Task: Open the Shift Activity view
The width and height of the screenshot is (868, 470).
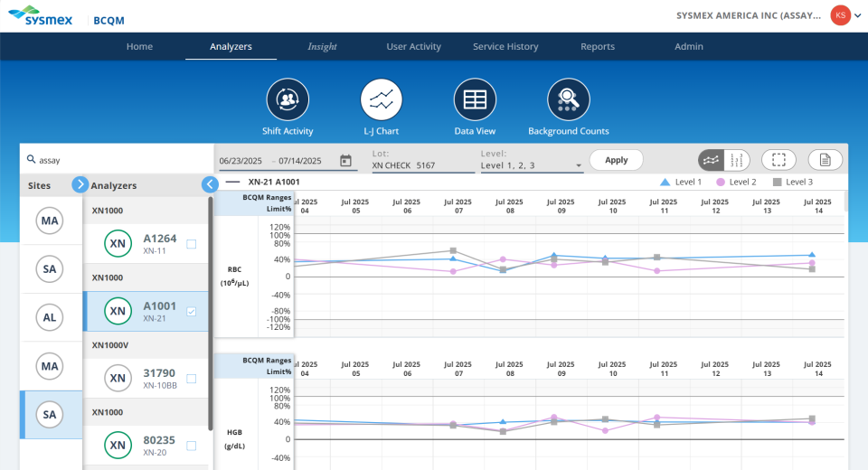Action: pos(288,100)
